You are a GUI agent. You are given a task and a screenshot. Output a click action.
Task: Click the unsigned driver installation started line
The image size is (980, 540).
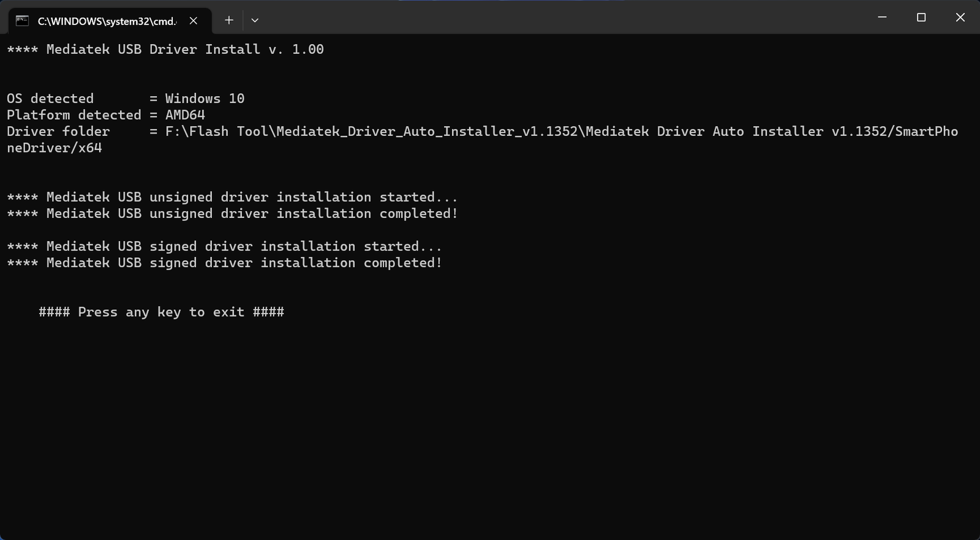(x=233, y=197)
